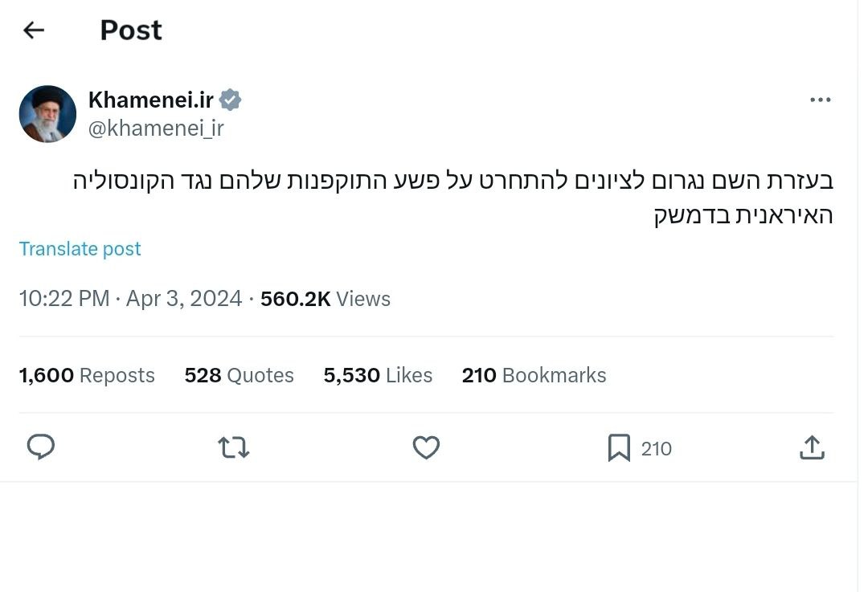View the 1,600 Reposts list
The image size is (868, 592).
click(87, 375)
